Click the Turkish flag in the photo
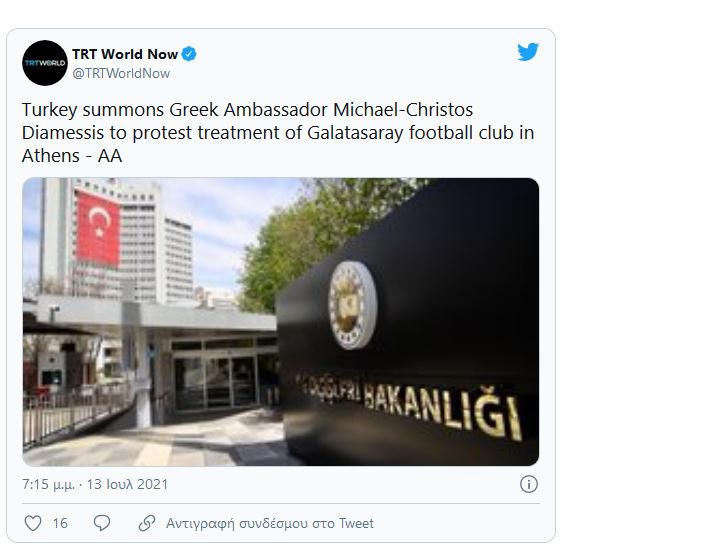 97,227
